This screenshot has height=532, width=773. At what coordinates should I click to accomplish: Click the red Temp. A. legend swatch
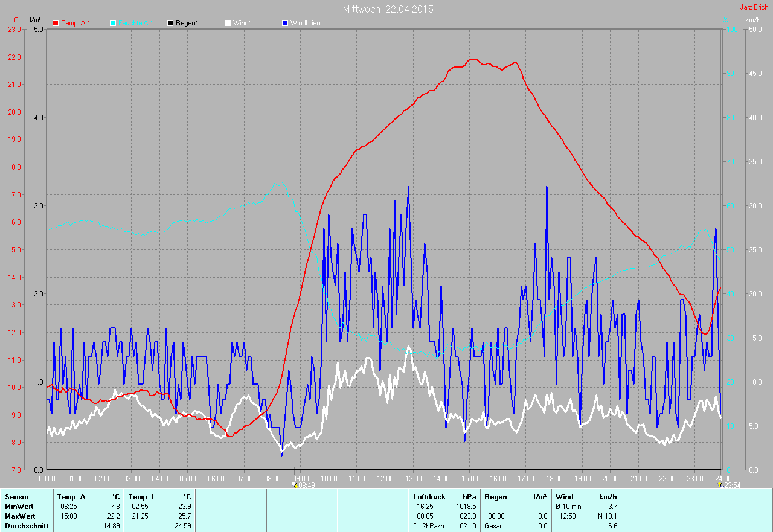click(x=56, y=23)
